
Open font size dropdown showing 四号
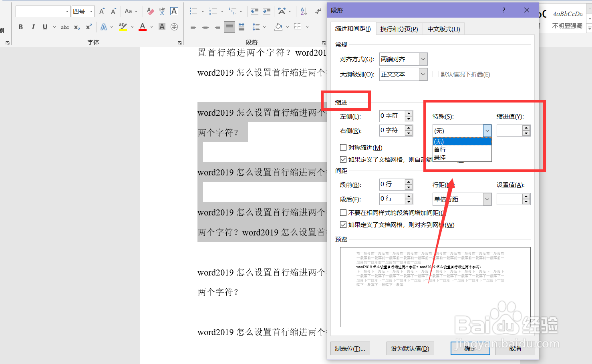[91, 11]
